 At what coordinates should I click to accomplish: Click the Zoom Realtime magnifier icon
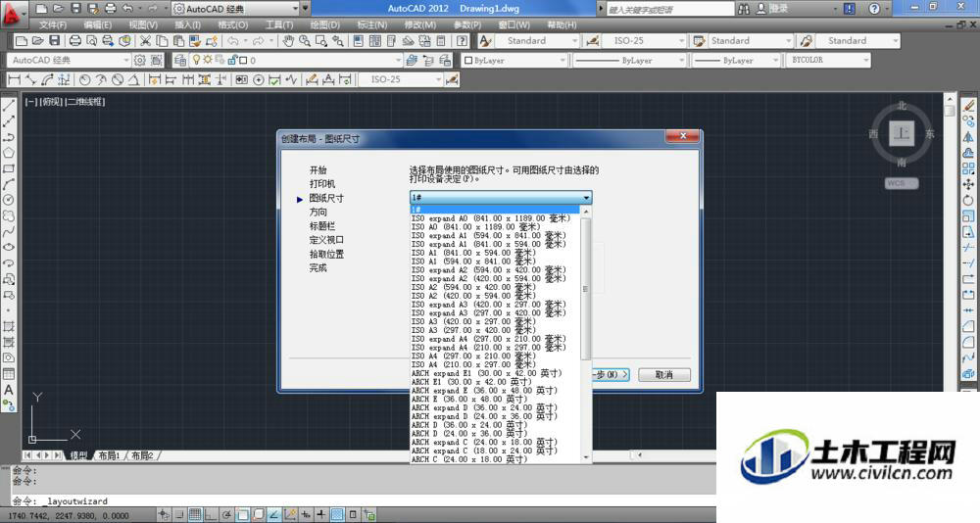(x=305, y=40)
